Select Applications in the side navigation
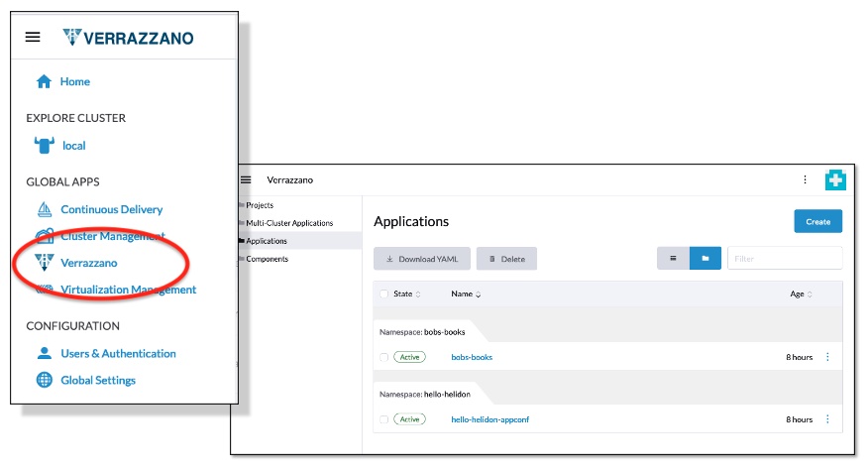The image size is (868, 470). (x=267, y=241)
